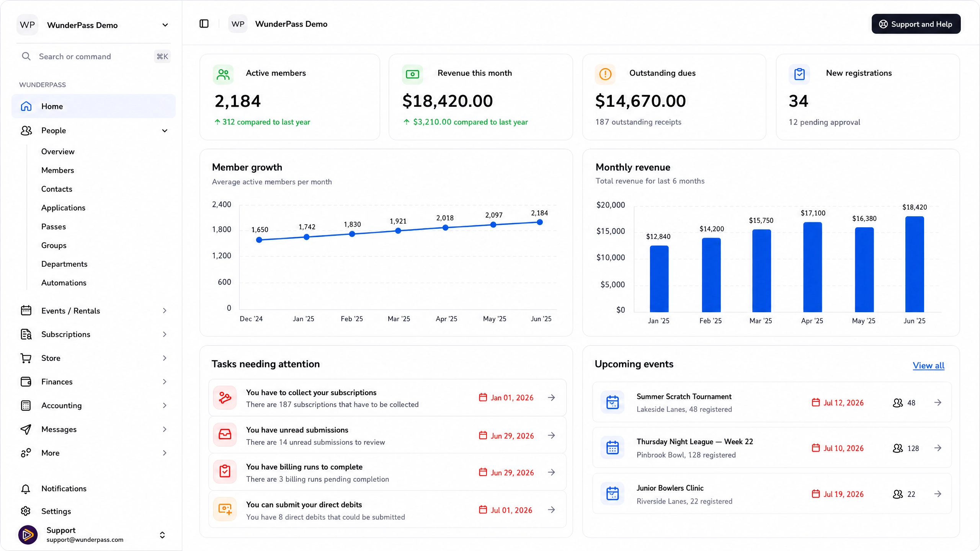Click the direct debits orange icon
Viewport: 980px width, 551px height.
click(225, 509)
